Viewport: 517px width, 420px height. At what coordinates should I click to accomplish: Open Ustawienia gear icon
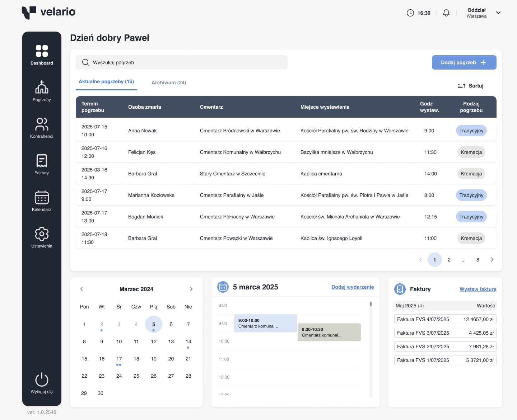click(42, 234)
